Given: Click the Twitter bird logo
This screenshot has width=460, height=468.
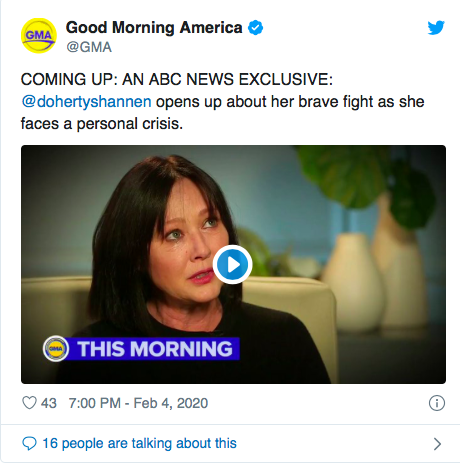Looking at the screenshot, I should (436, 28).
